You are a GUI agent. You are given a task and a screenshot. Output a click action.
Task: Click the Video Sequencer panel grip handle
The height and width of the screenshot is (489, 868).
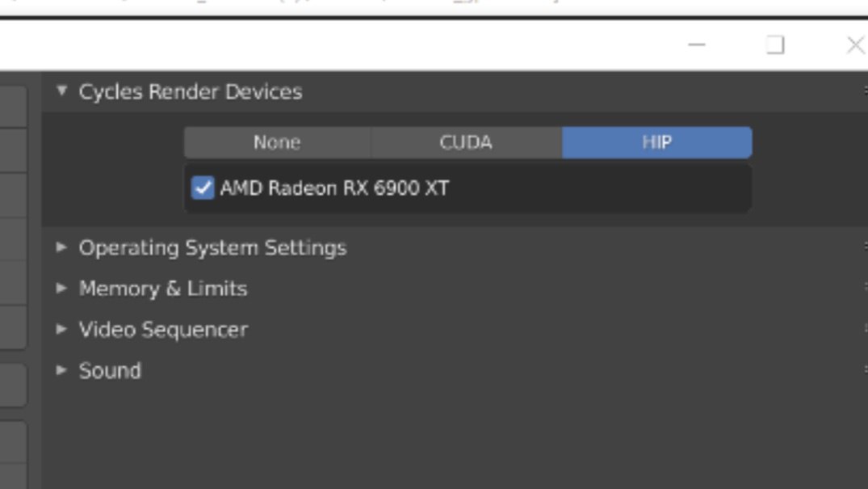[865, 330]
